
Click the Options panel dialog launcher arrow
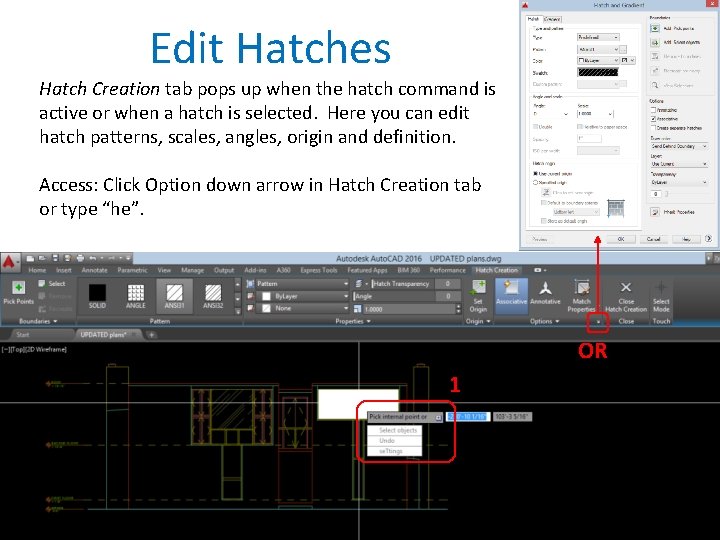point(598,322)
